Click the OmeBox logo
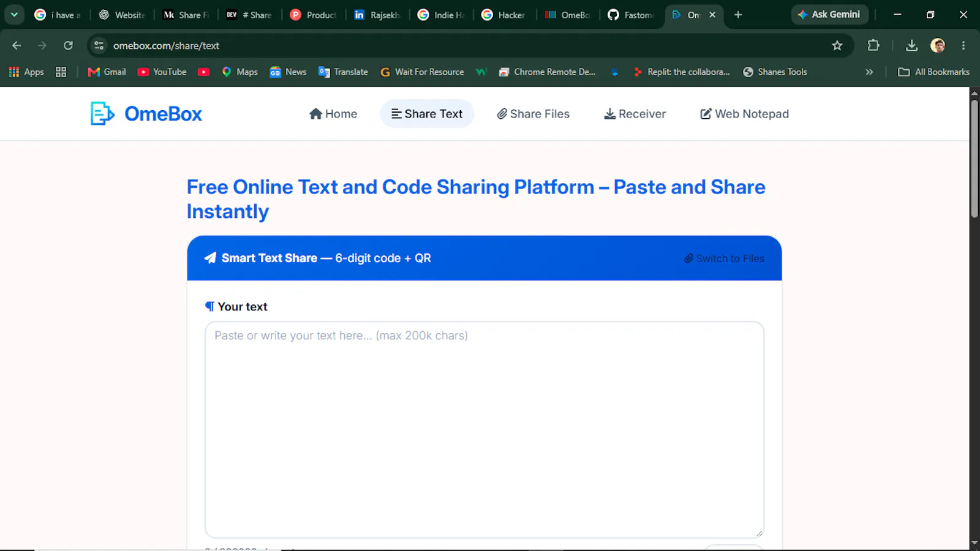Image resolution: width=980 pixels, height=551 pixels. click(x=146, y=114)
